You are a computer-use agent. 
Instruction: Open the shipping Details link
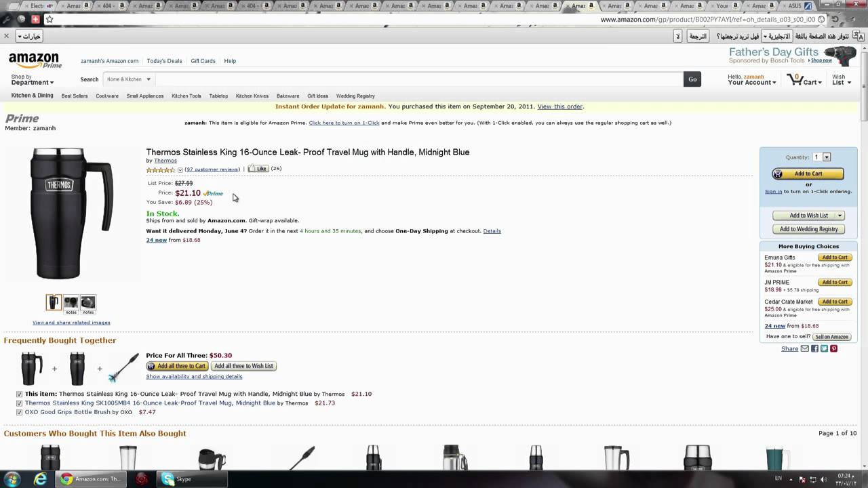click(x=492, y=231)
